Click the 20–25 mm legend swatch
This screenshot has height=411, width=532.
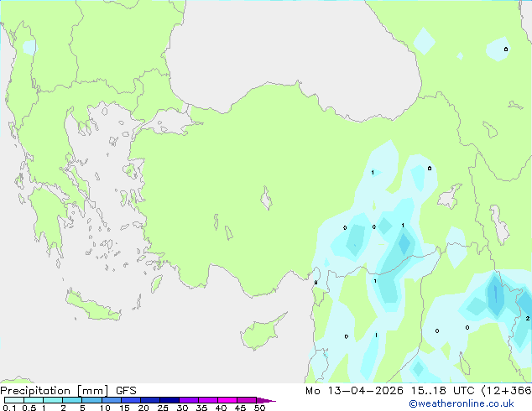pos(150,400)
